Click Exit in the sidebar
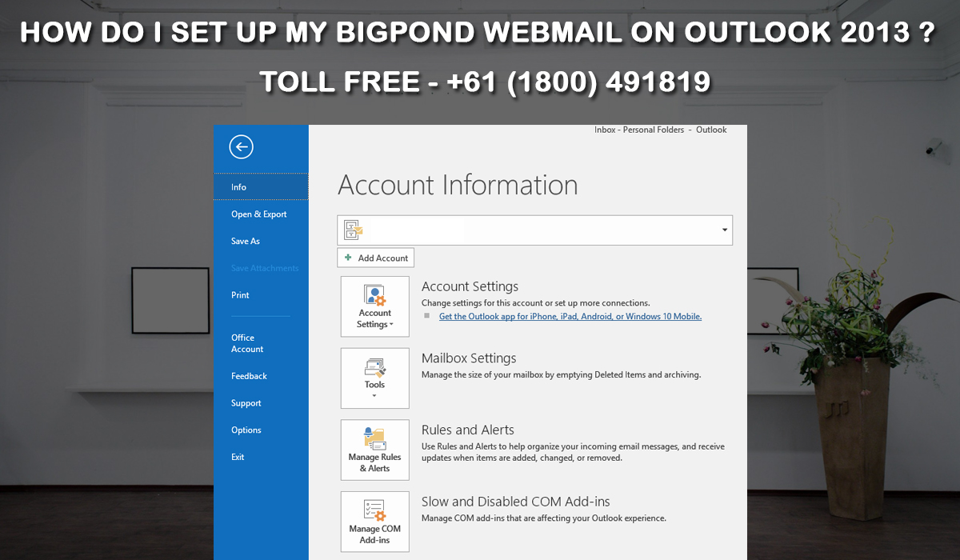Image resolution: width=960 pixels, height=560 pixels. 237,457
